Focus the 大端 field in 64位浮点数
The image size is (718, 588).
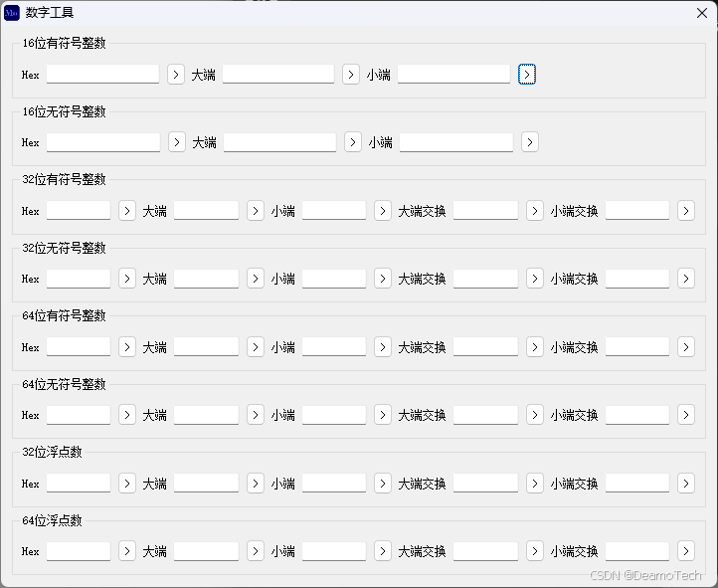206,551
